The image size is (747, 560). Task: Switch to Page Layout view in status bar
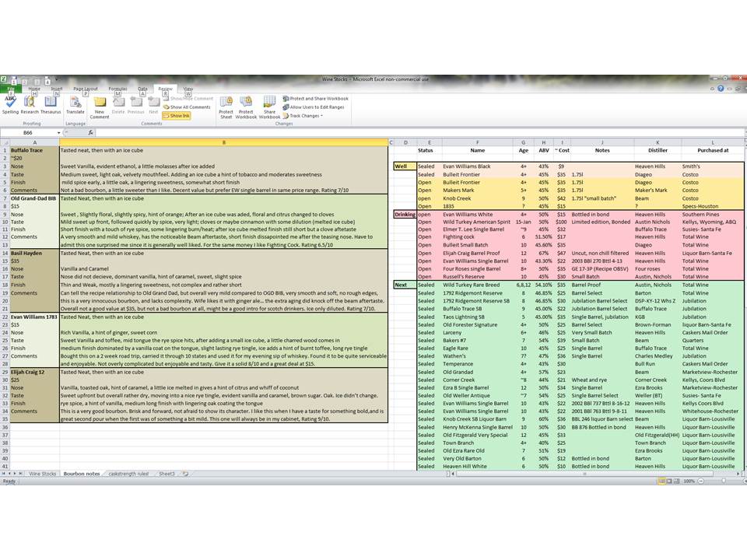pyautogui.click(x=669, y=481)
